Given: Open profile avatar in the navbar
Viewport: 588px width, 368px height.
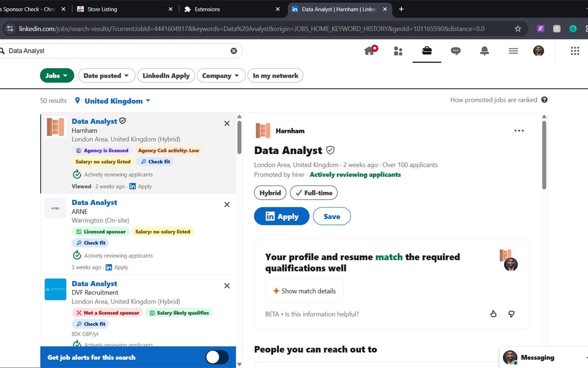Looking at the screenshot, I should (x=538, y=51).
